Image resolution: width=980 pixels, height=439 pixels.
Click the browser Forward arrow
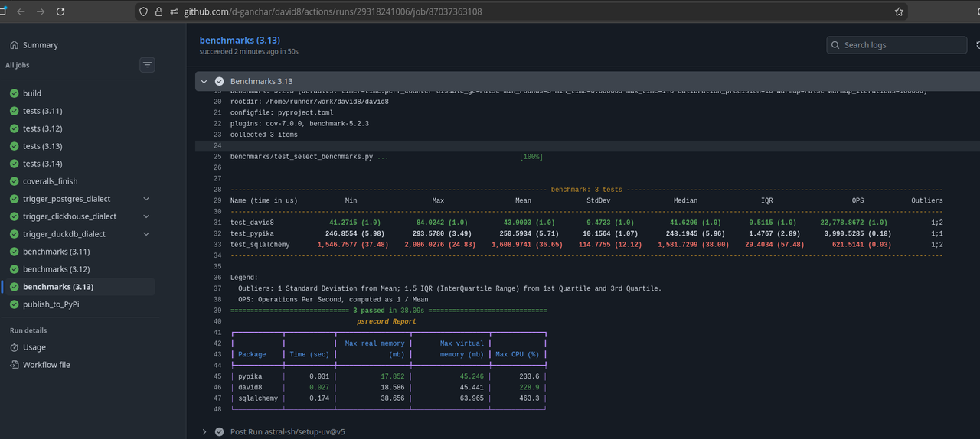[x=41, y=11]
